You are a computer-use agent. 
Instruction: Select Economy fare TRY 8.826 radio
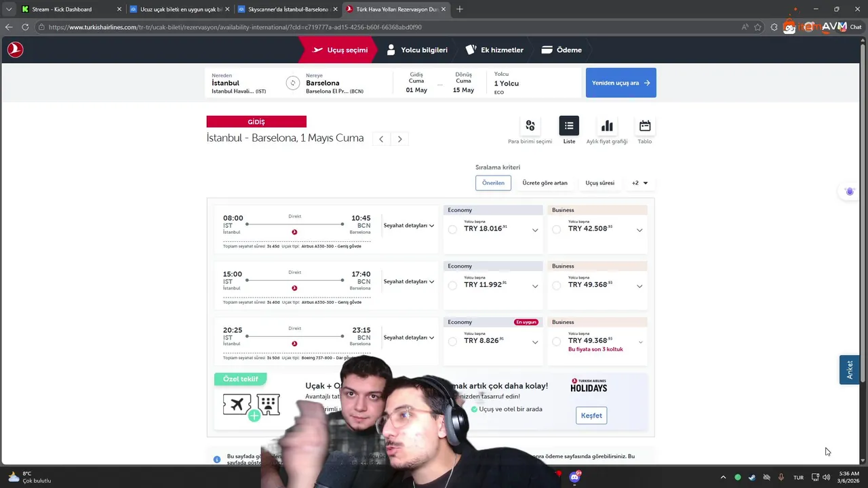[452, 342]
